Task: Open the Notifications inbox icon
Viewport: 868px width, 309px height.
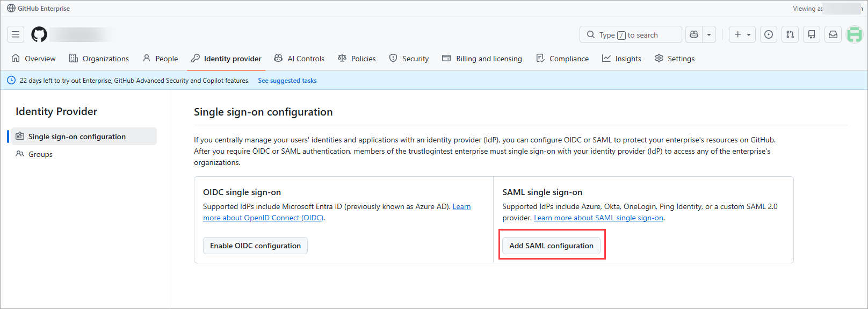Action: click(x=833, y=34)
